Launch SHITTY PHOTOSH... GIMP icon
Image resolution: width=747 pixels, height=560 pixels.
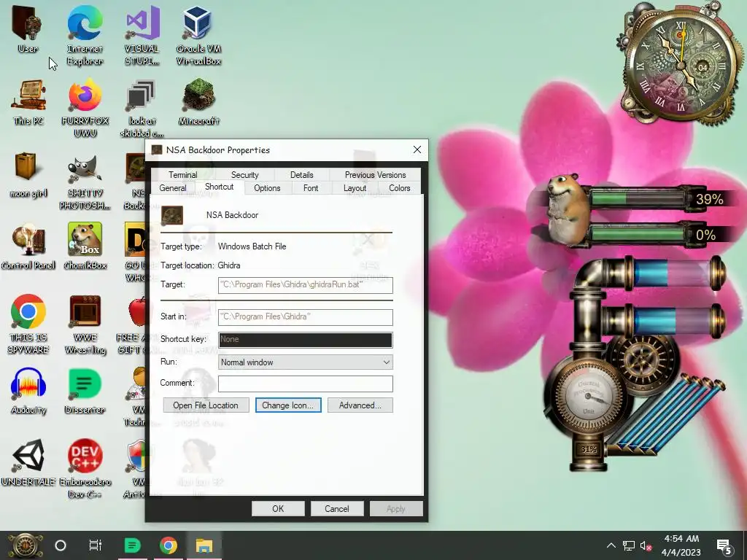point(85,181)
